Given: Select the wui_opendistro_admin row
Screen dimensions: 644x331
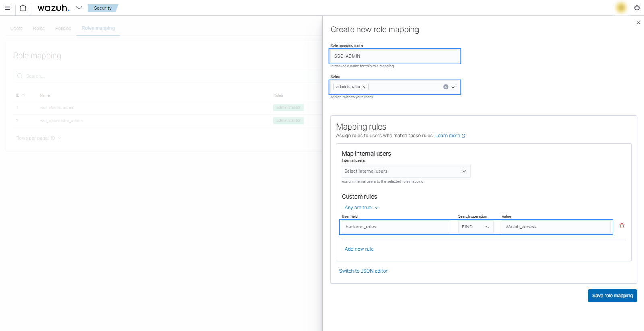Looking at the screenshot, I should pos(167,121).
